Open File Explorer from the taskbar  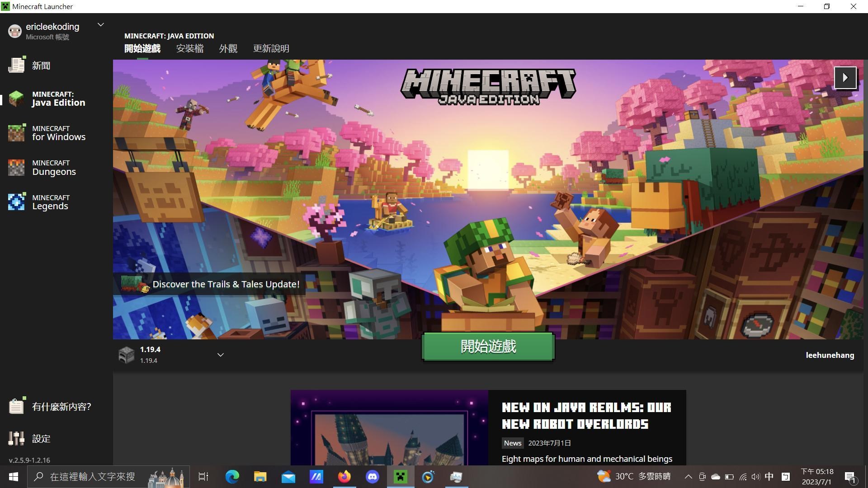(x=260, y=477)
